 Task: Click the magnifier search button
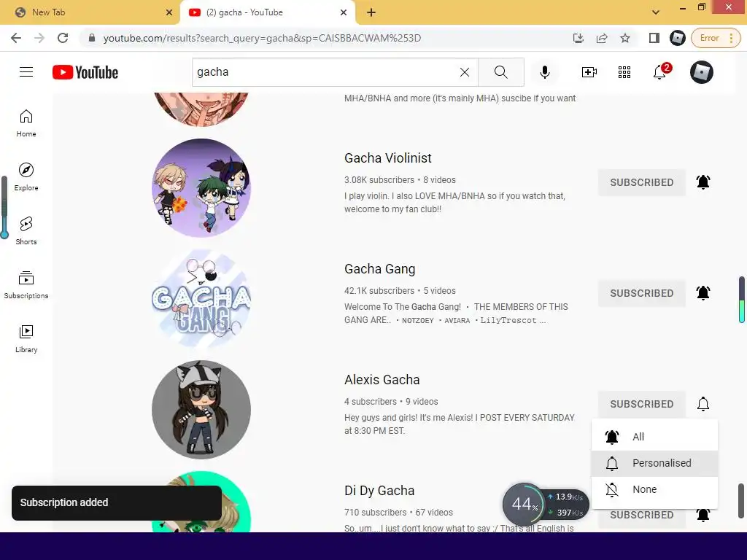pos(500,72)
